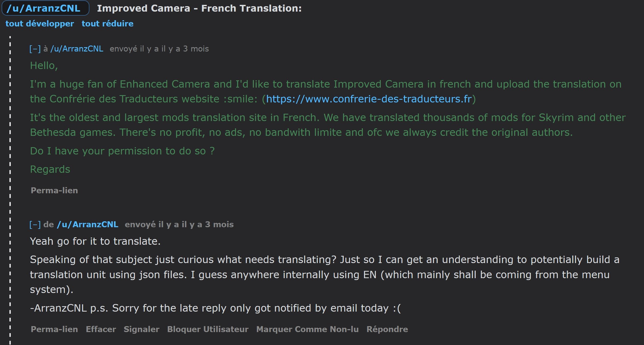The image size is (644, 345).
Task: Click the 'Yeah go for it to translate' text
Action: 95,241
